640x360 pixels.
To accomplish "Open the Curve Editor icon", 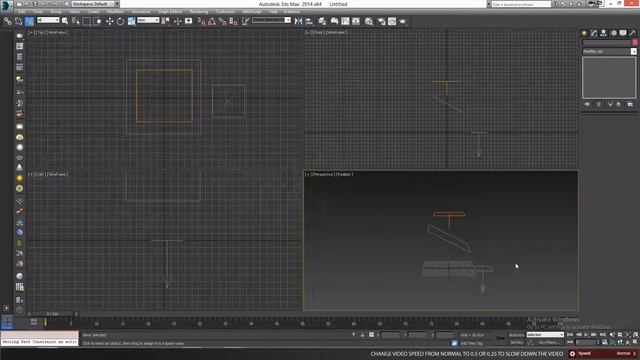I will [x=345, y=21].
